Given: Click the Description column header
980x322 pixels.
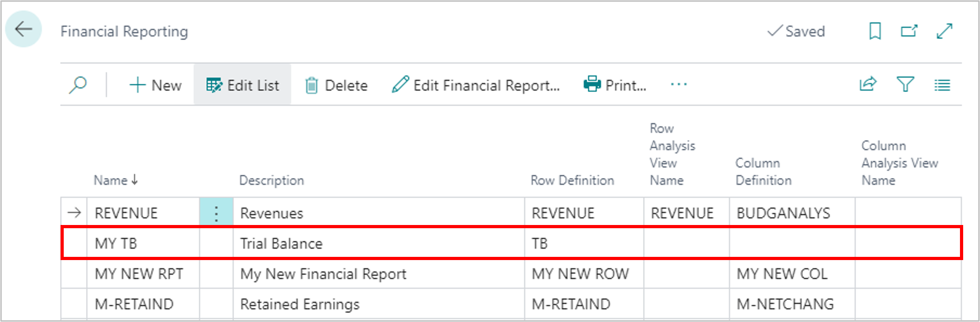Looking at the screenshot, I should [271, 180].
